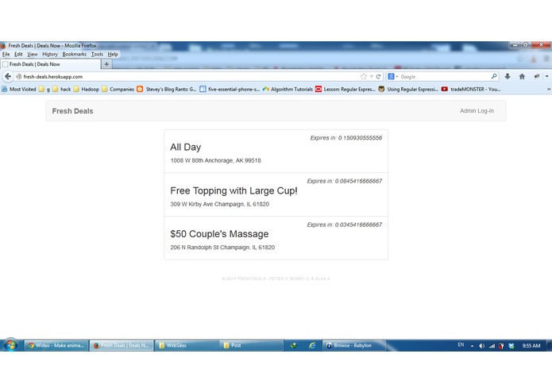Open the Hadoop bookmark folder
The width and height of the screenshot is (552, 392).
tap(87, 90)
